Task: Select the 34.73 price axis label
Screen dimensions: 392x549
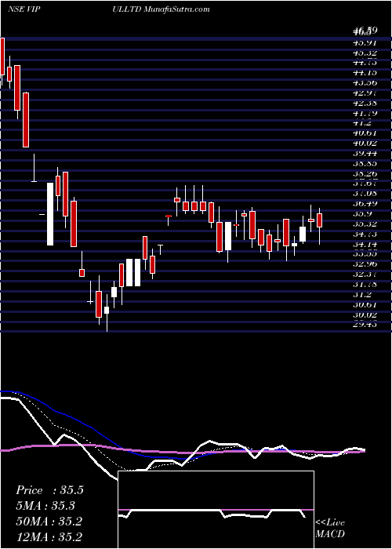Action: pyautogui.click(x=365, y=234)
